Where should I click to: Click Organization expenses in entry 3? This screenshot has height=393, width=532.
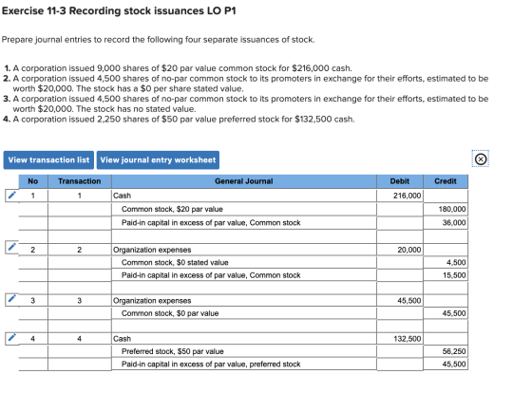(x=244, y=301)
